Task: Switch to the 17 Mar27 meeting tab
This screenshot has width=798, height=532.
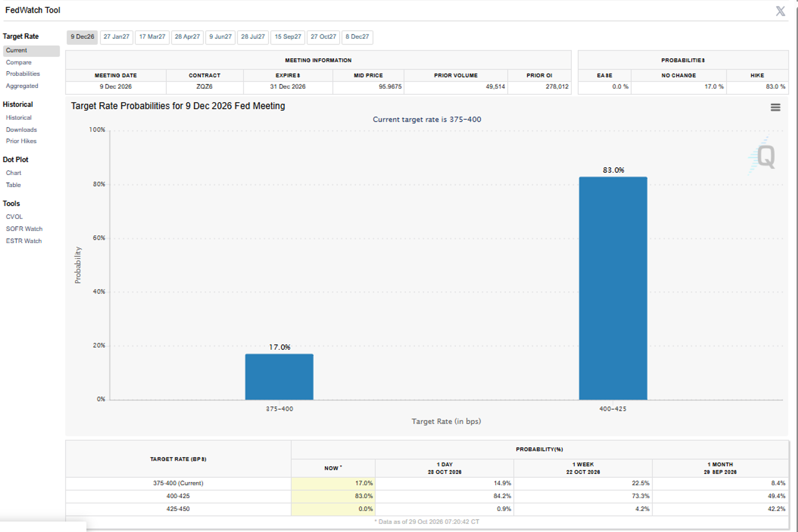Action: point(152,37)
